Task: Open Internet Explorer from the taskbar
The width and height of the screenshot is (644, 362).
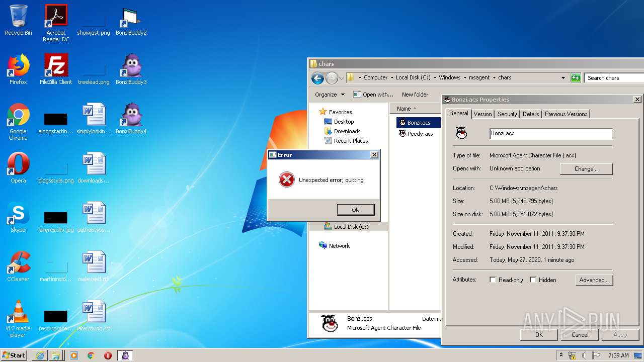Action: point(40,355)
